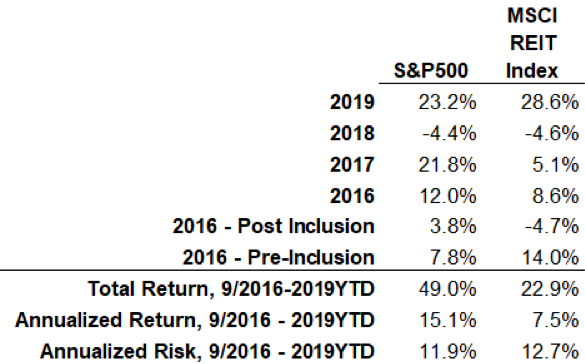Click the 2019 row label
Viewport: 585px width, 364px height.
[352, 102]
